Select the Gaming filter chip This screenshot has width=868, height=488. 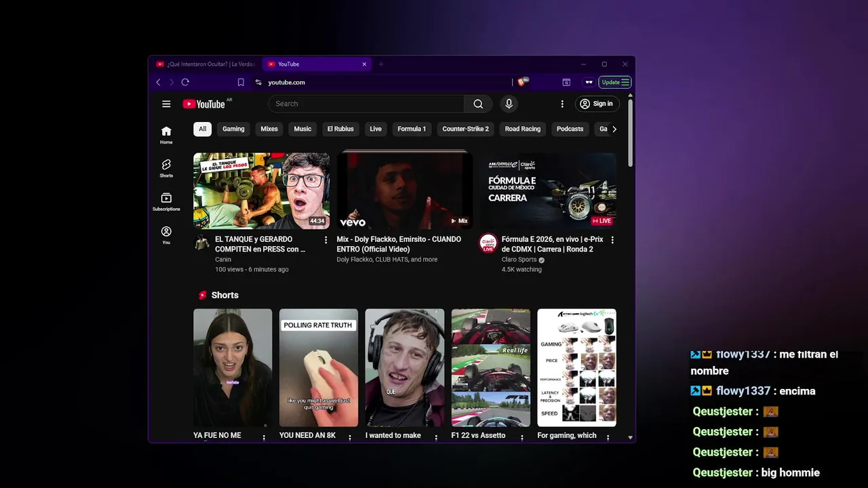tap(233, 129)
